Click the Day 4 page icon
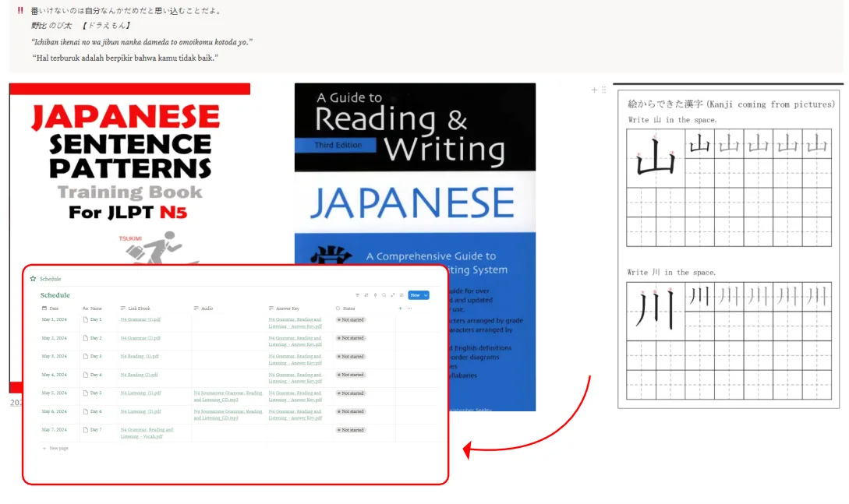The height and width of the screenshot is (504, 849). pyautogui.click(x=86, y=375)
